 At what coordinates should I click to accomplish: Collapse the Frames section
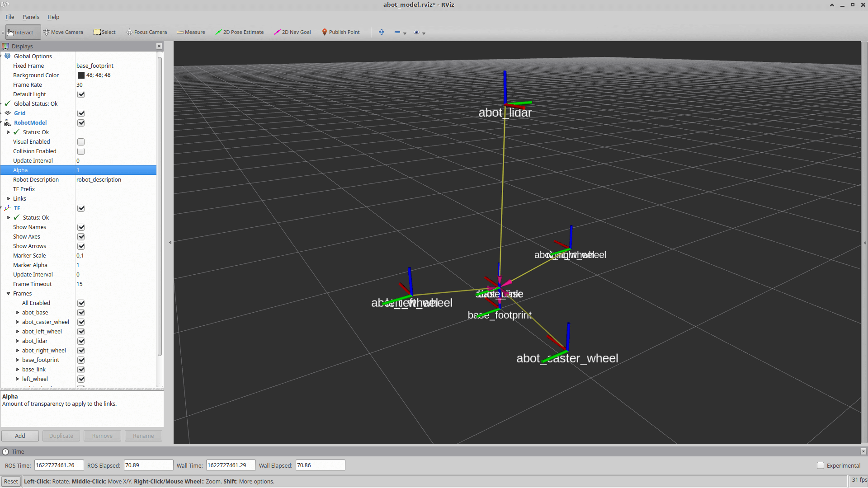[x=8, y=293]
